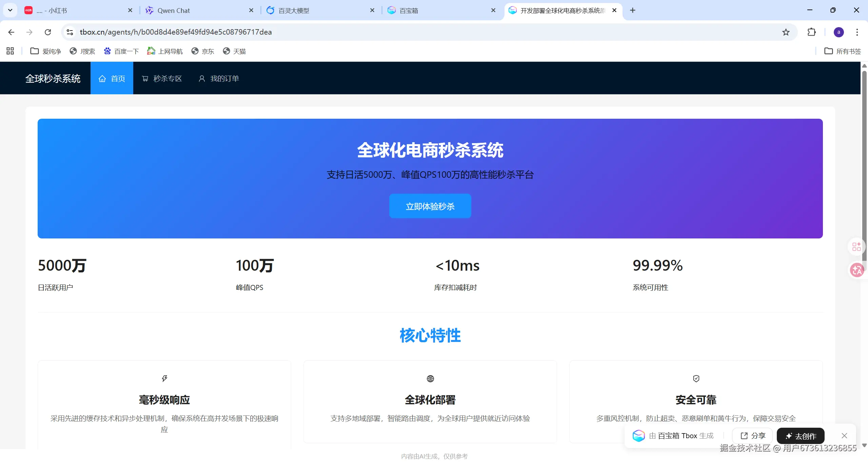The height and width of the screenshot is (464, 868).
Task: Click the bookmark star icon in address bar
Action: (786, 32)
